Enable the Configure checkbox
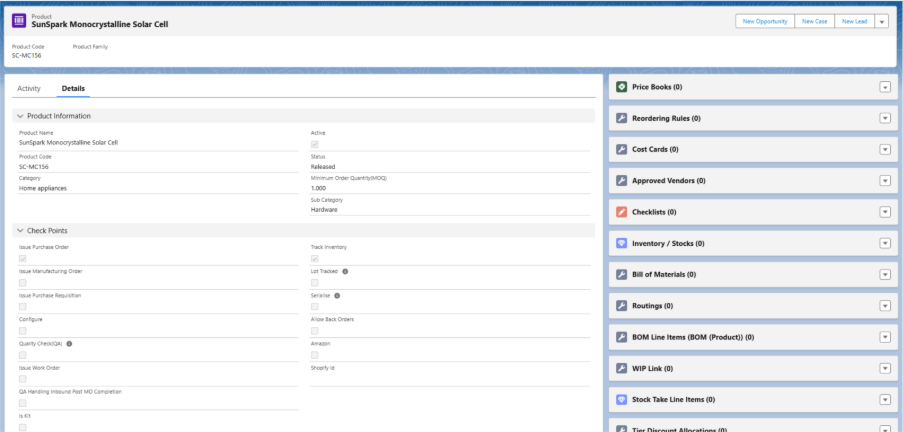The height and width of the screenshot is (432, 903). [x=23, y=330]
